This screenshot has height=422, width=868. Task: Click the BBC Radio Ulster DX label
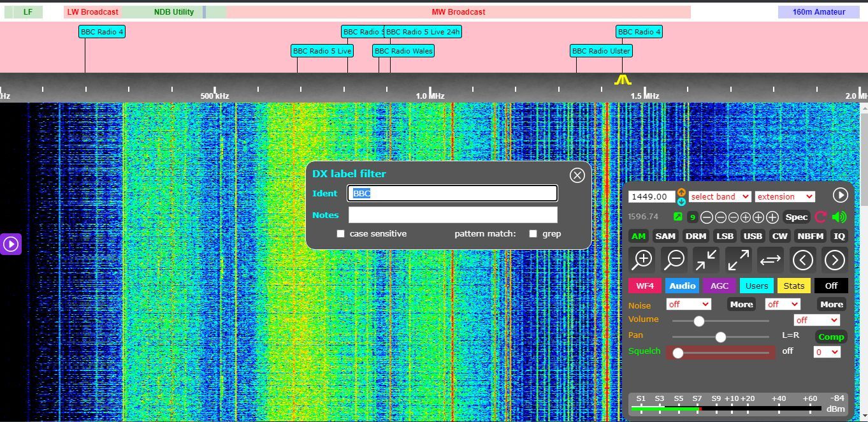(601, 51)
